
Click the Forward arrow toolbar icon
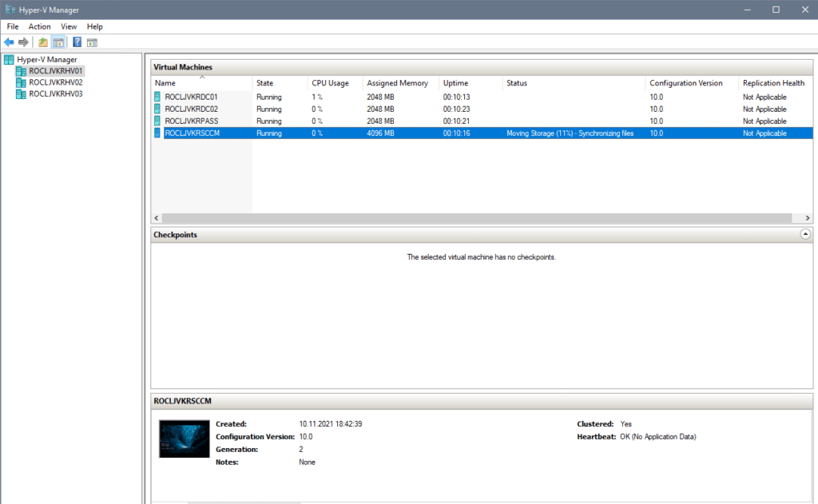click(23, 42)
